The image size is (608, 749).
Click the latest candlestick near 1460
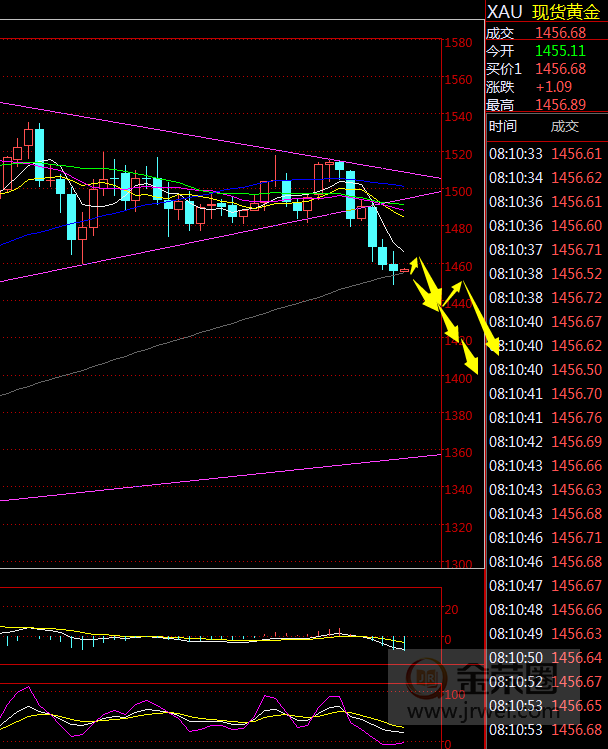pyautogui.click(x=405, y=270)
